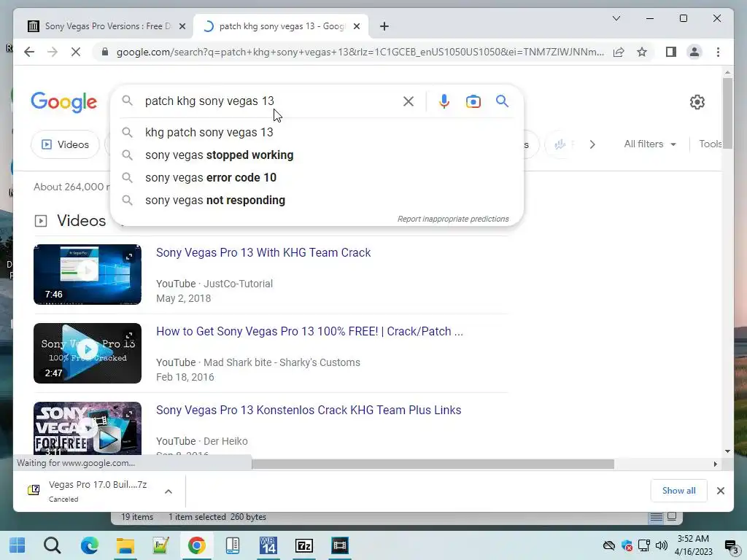Image resolution: width=747 pixels, height=560 pixels.
Task: Open the Chrome side panel
Action: (671, 52)
